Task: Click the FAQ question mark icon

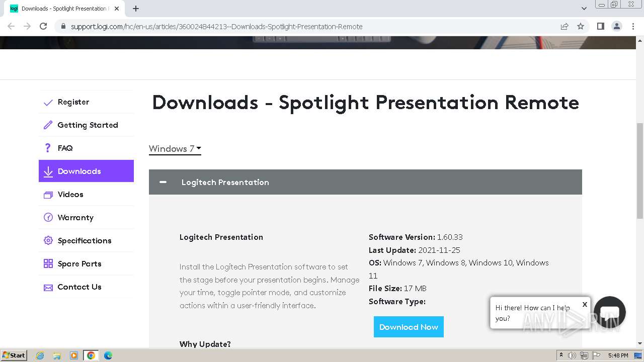Action: (48, 148)
